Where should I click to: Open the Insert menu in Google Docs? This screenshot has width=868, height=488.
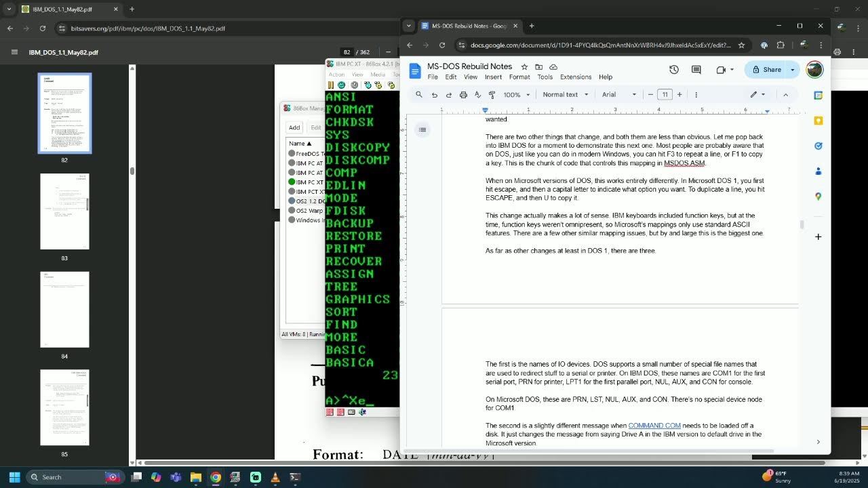pos(493,77)
